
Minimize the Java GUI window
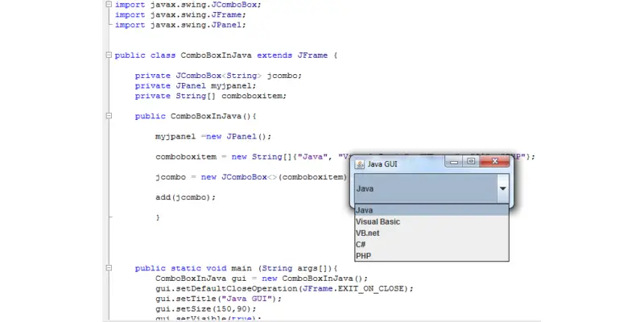click(x=454, y=162)
